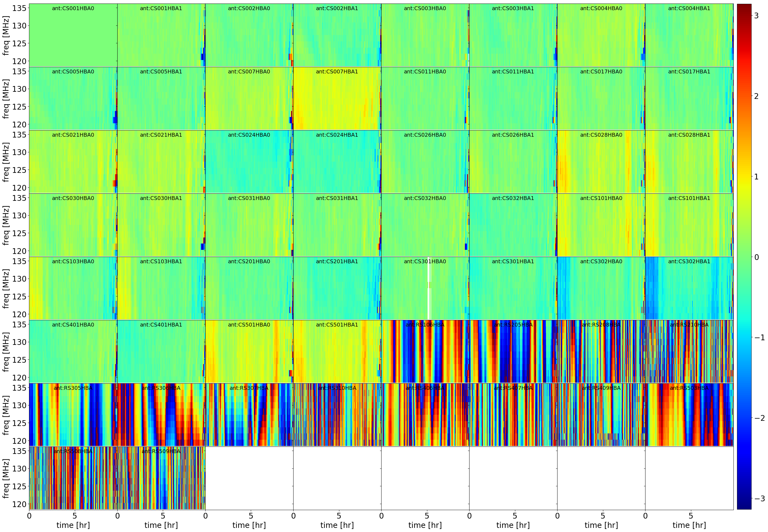Click the ant:CS001HBA0 panel title
768x532 pixels.
[x=73, y=8]
